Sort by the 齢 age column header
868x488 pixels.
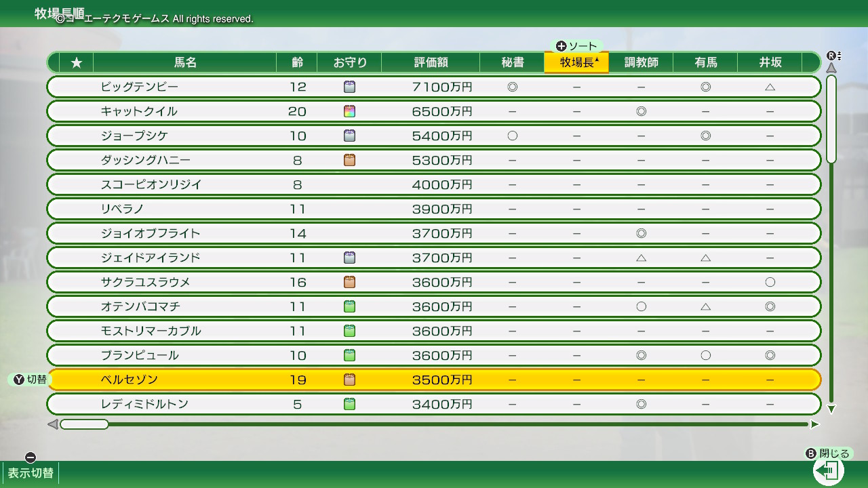[297, 62]
